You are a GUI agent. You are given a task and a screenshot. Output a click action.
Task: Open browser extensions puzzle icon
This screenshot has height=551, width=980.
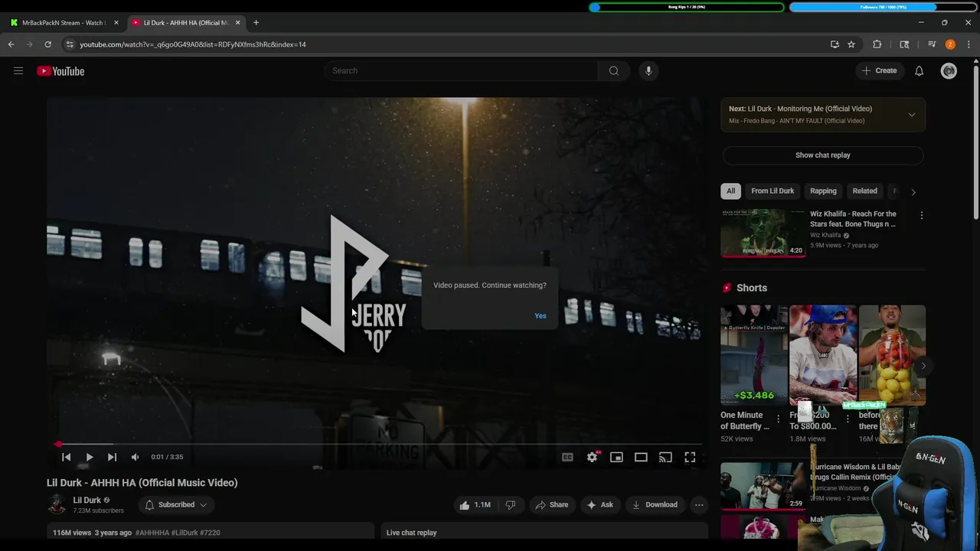(877, 44)
